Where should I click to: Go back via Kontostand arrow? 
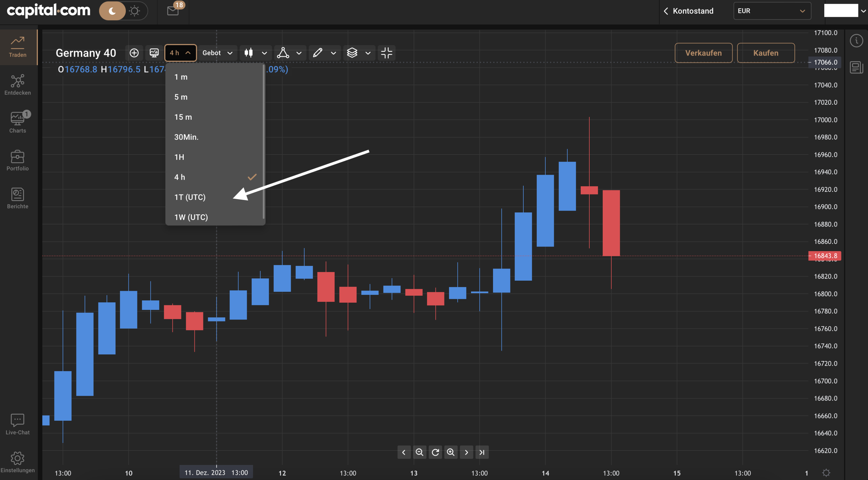point(666,11)
